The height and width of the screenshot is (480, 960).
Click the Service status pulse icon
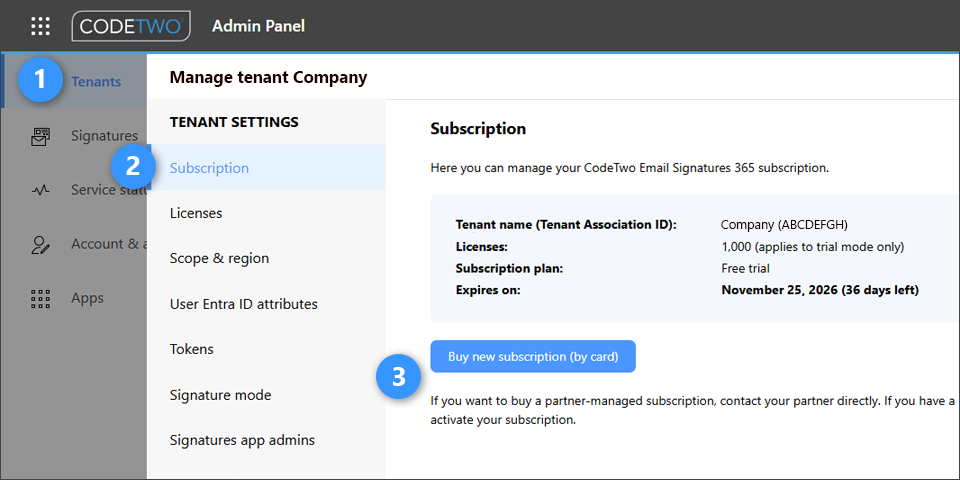[40, 190]
